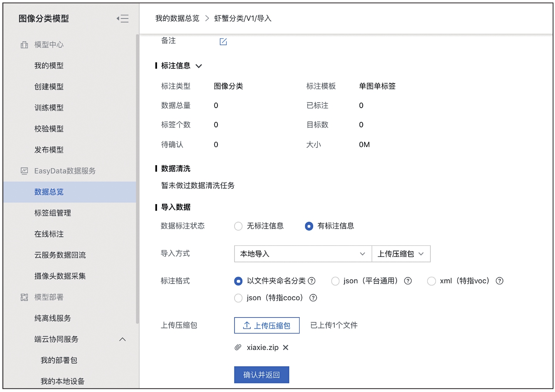Click the xiaxie.zip file name
The width and height of the screenshot is (555, 392).
263,348
